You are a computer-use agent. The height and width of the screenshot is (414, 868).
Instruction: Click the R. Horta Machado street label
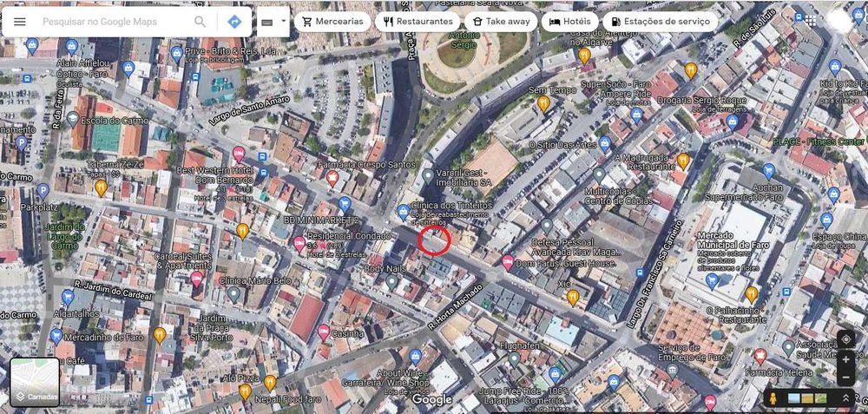click(x=457, y=307)
